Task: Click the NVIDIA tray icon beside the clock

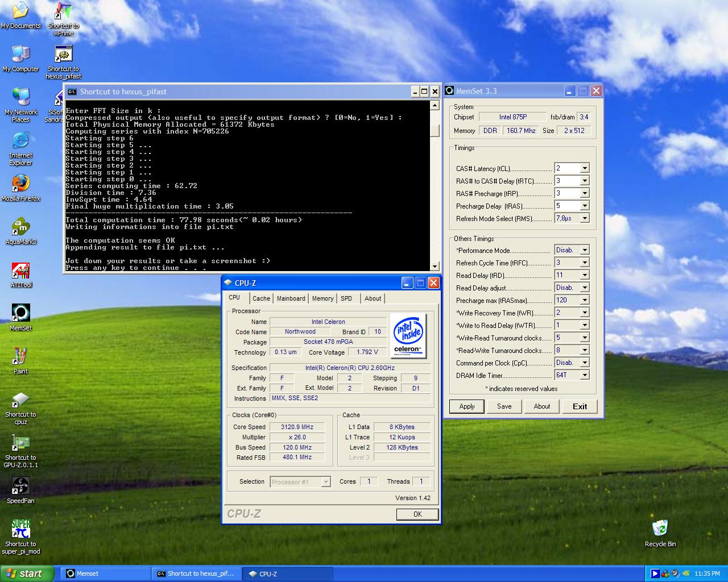Action: (x=686, y=573)
